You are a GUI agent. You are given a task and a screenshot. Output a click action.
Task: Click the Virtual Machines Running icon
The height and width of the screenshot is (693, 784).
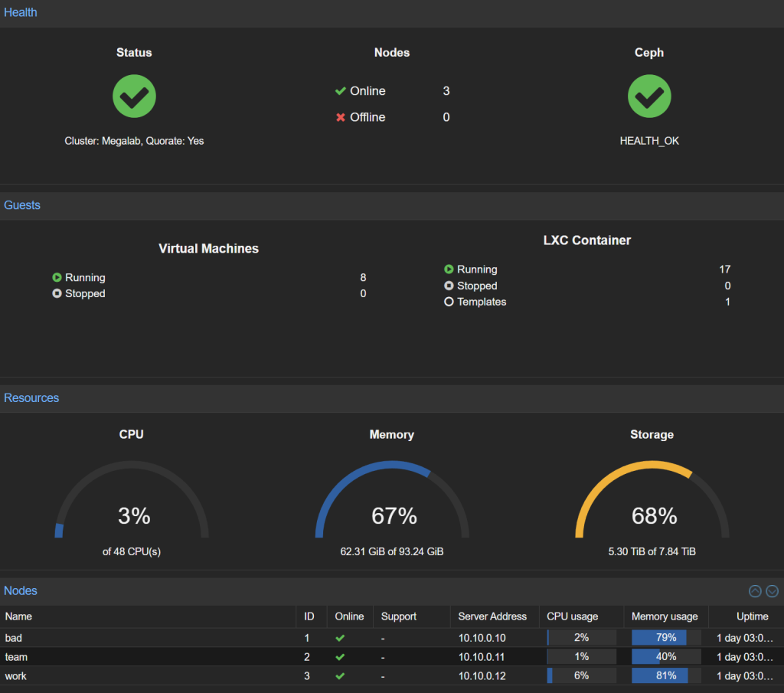click(x=57, y=278)
